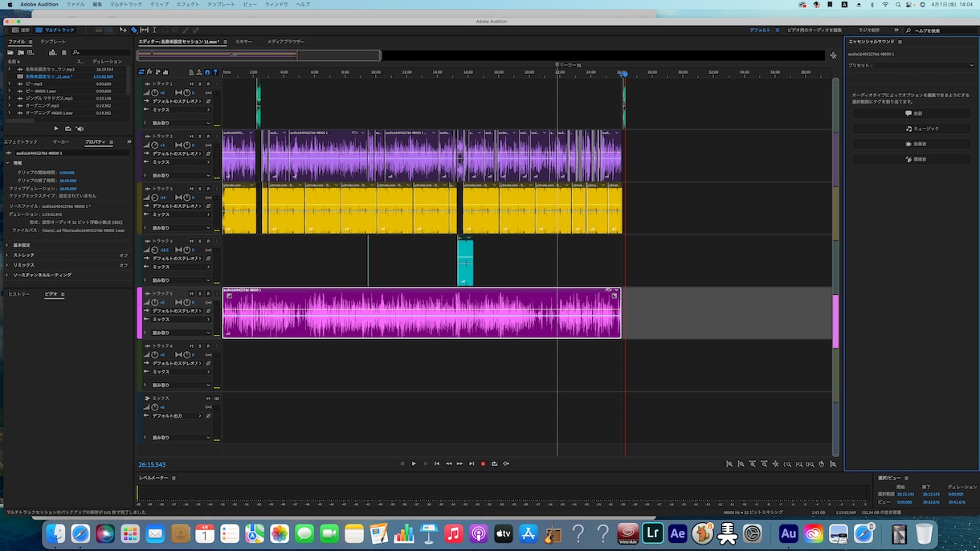This screenshot has width=980, height=551.
Task: Click the Open File folder icon
Action: (11, 52)
